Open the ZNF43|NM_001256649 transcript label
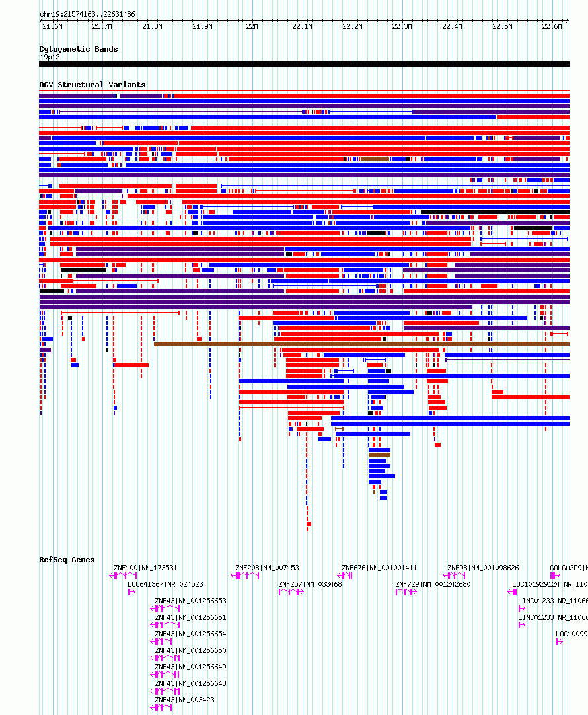Image resolution: width=588 pixels, height=715 pixels. pyautogui.click(x=190, y=667)
